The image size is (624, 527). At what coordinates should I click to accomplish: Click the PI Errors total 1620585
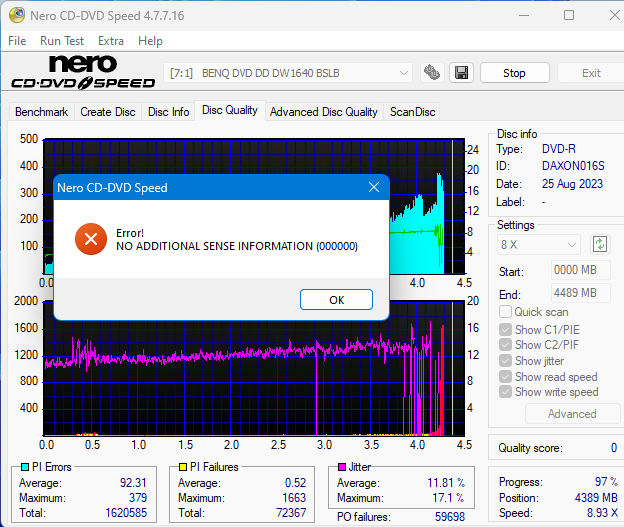[x=126, y=513]
